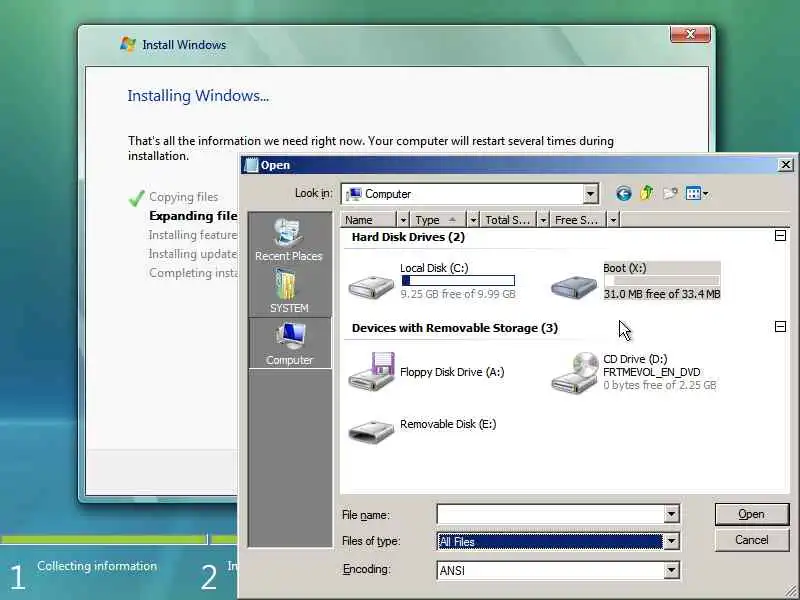Click the Notepad icon in Open title bar
This screenshot has width=800, height=600.
coord(252,165)
